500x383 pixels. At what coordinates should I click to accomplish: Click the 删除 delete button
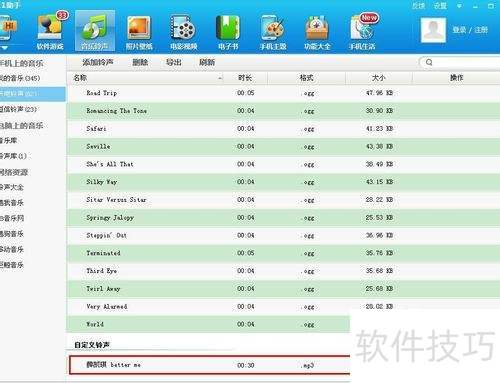140,62
